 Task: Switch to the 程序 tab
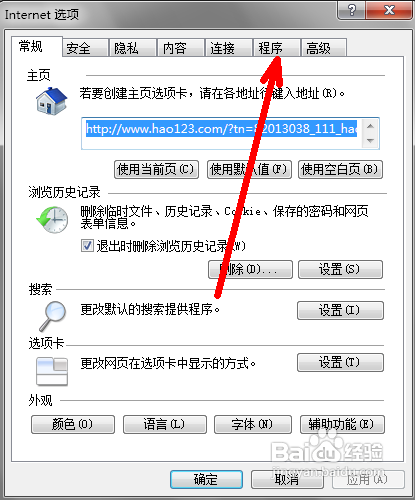point(277,48)
